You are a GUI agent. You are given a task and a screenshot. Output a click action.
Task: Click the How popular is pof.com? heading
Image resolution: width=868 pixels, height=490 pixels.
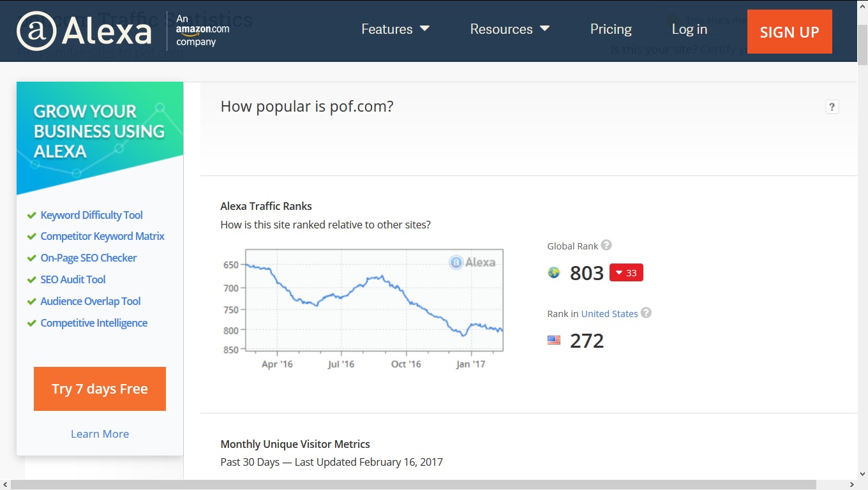point(307,106)
